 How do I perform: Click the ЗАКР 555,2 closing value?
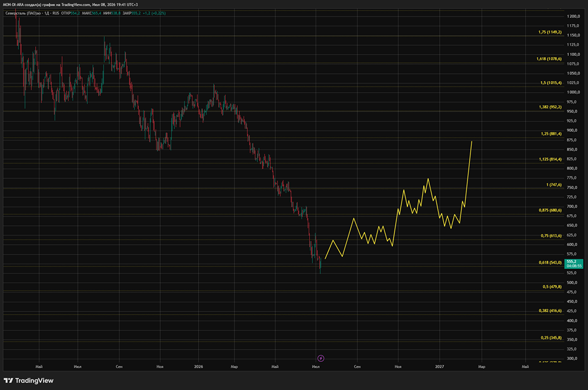(x=132, y=13)
